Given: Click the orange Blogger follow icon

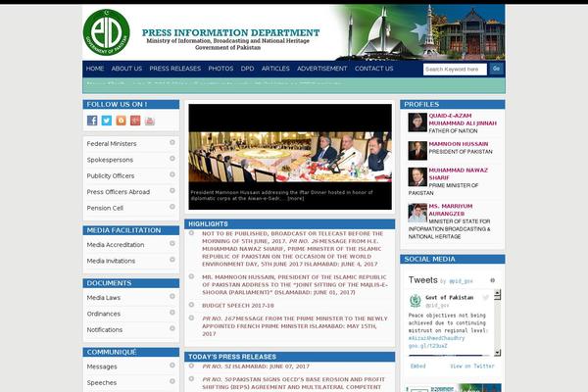Looking at the screenshot, I should coord(121,121).
